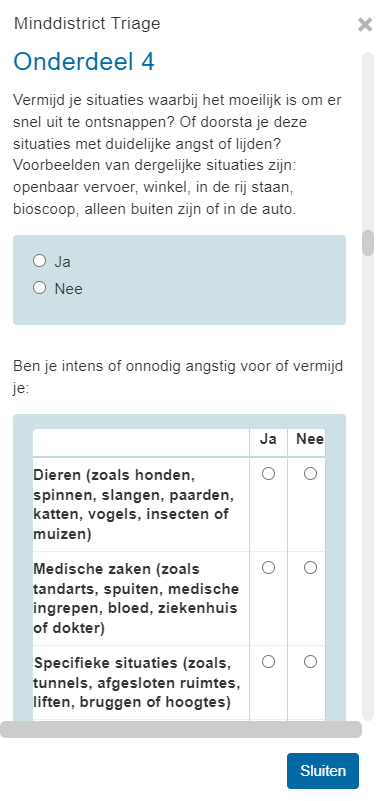Click the Minddistrict Triage title text
Image resolution: width=387 pixels, height=801 pixels.
87,23
